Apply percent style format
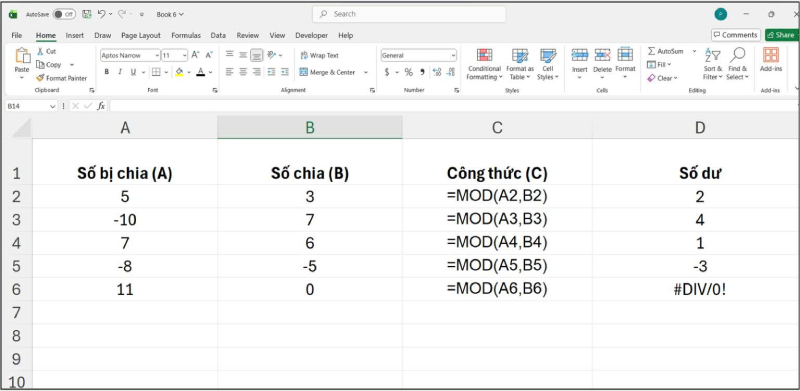 409,72
